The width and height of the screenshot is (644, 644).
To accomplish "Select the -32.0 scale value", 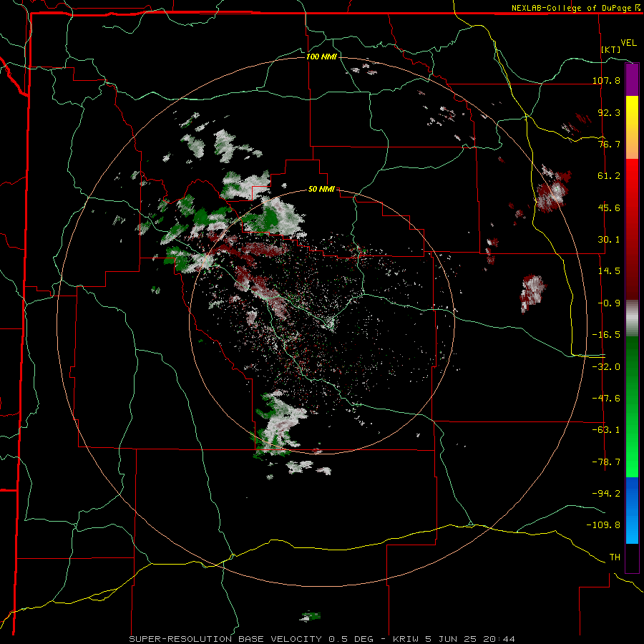I will coord(606,367).
